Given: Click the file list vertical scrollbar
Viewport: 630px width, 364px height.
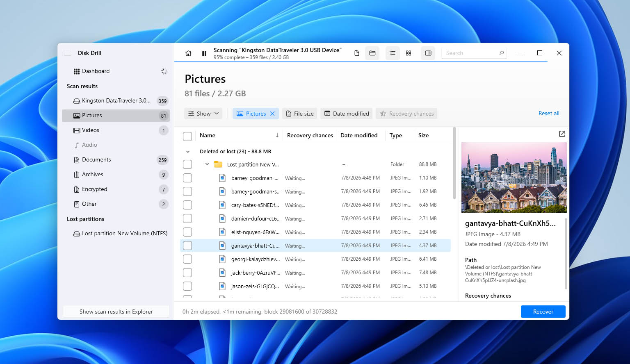Looking at the screenshot, I should pyautogui.click(x=454, y=164).
